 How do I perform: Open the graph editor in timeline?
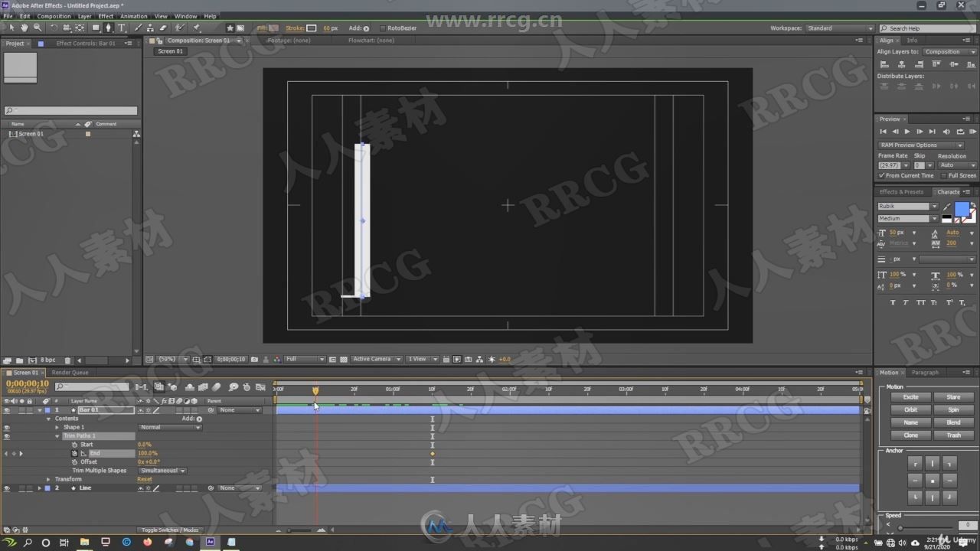point(261,387)
